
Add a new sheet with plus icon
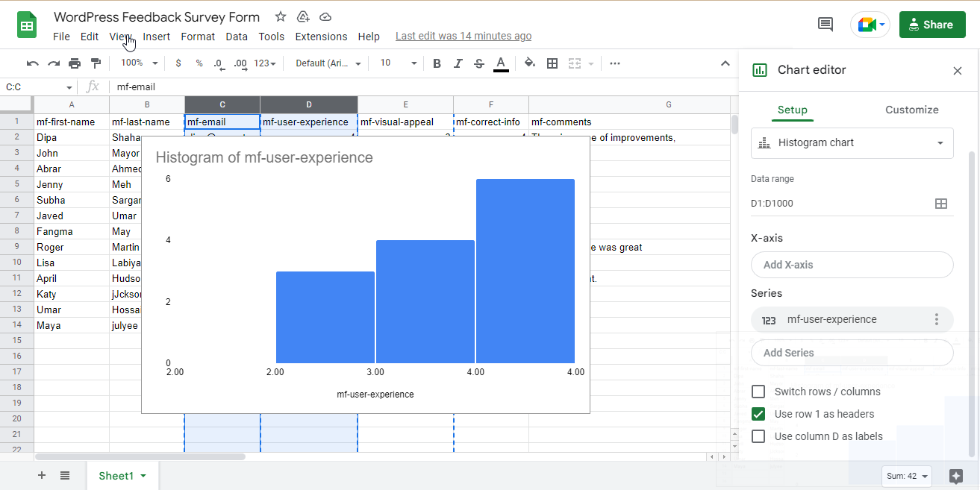coord(42,476)
